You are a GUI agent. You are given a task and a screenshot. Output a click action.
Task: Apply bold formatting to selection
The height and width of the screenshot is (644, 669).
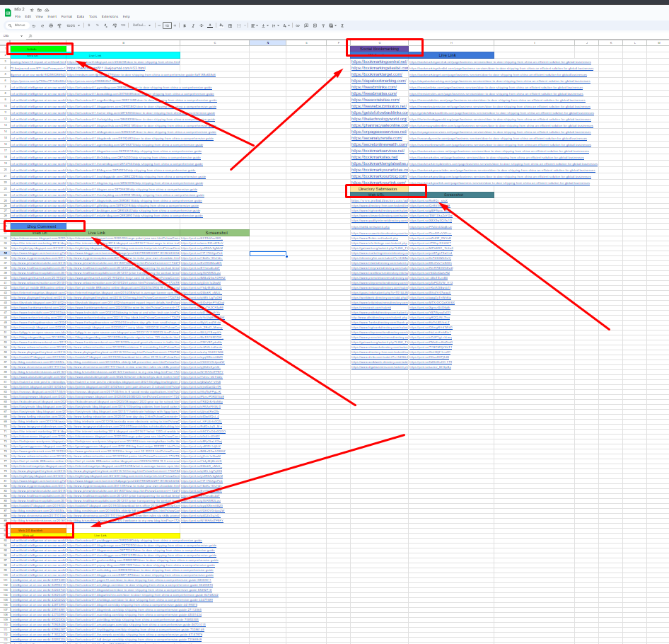(x=184, y=25)
